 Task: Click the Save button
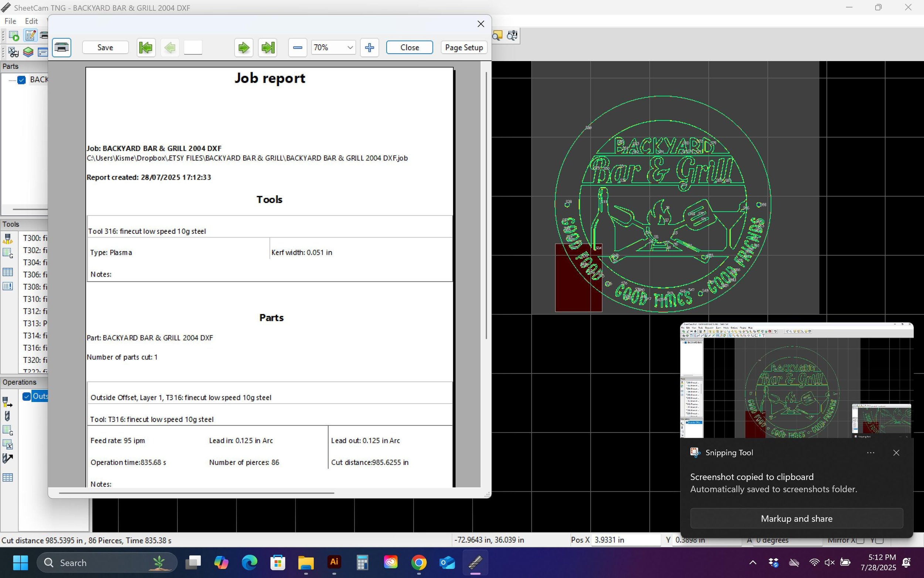105,47
